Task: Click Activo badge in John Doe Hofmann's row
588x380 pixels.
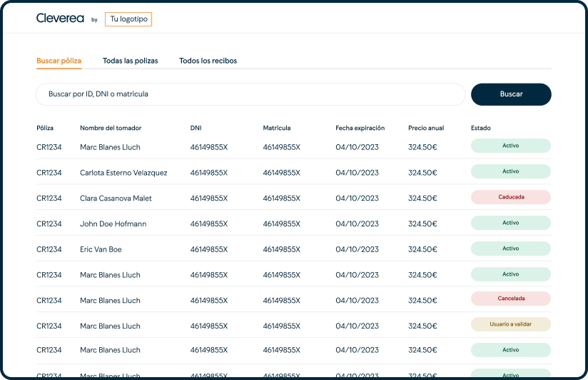Action: pyautogui.click(x=510, y=223)
